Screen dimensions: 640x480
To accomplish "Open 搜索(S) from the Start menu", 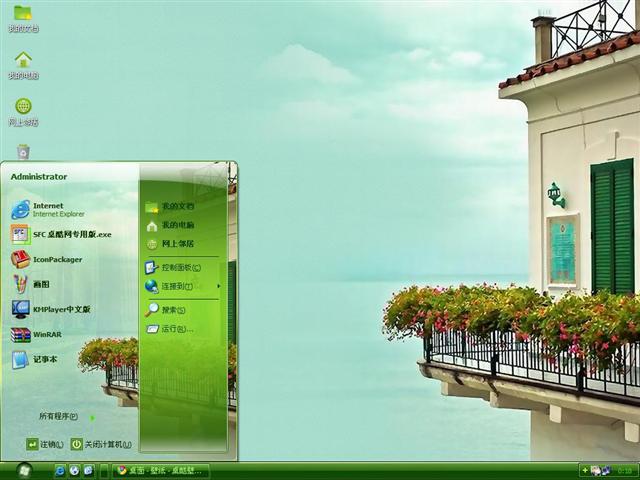I will point(165,310).
